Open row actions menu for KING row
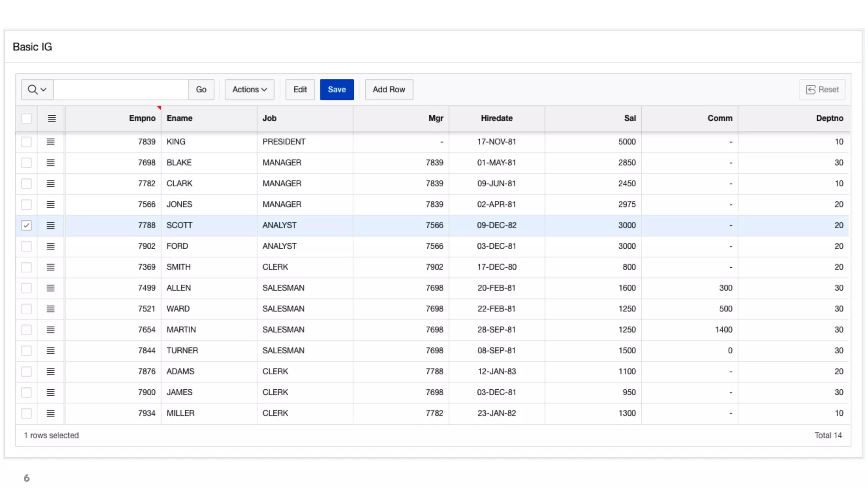The image size is (868, 488). click(50, 142)
